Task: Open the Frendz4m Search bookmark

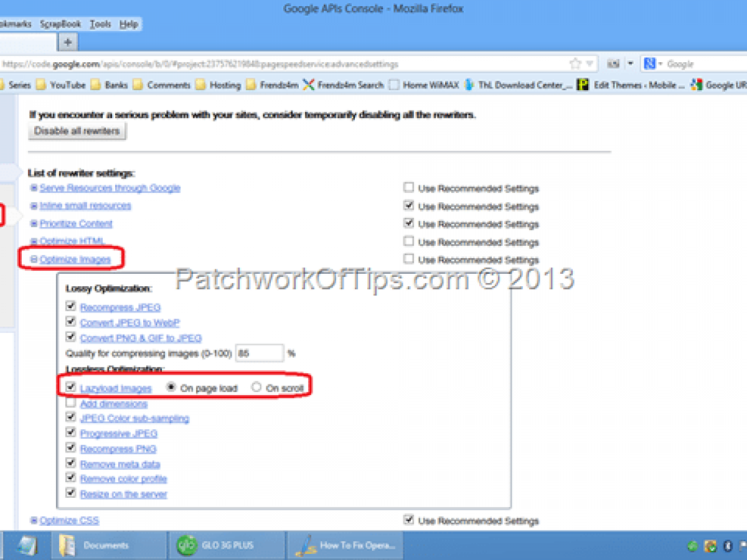Action: (344, 85)
